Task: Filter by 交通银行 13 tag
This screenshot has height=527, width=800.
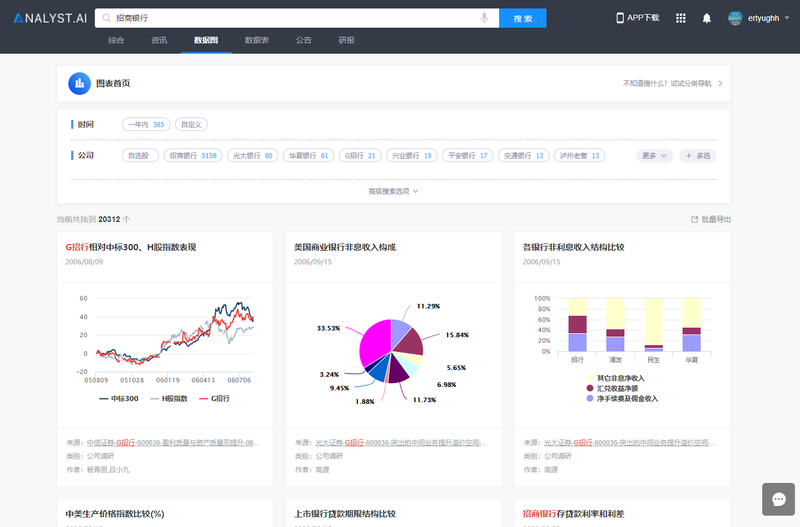Action: (523, 156)
